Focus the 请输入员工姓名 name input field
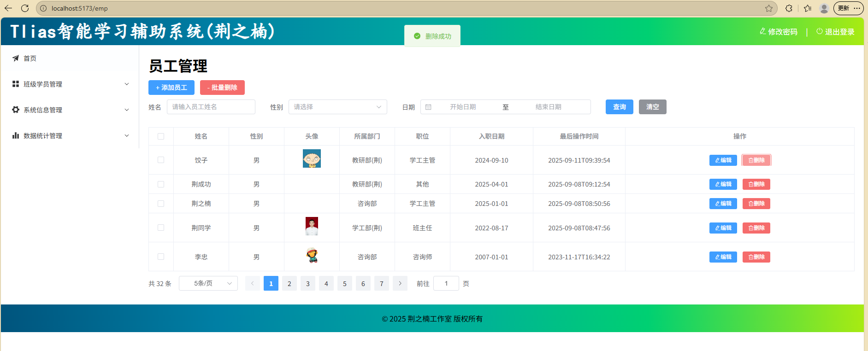This screenshot has width=868, height=351. pos(211,107)
